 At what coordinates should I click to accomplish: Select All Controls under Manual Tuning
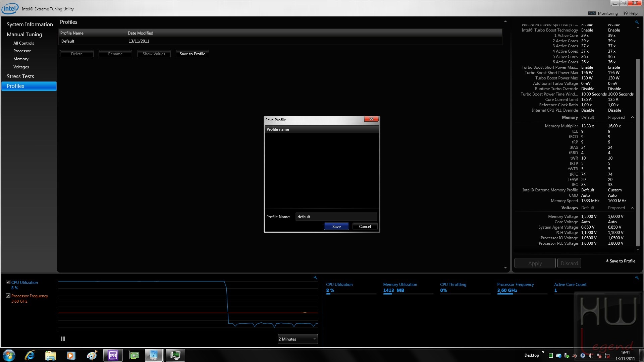pyautogui.click(x=23, y=43)
